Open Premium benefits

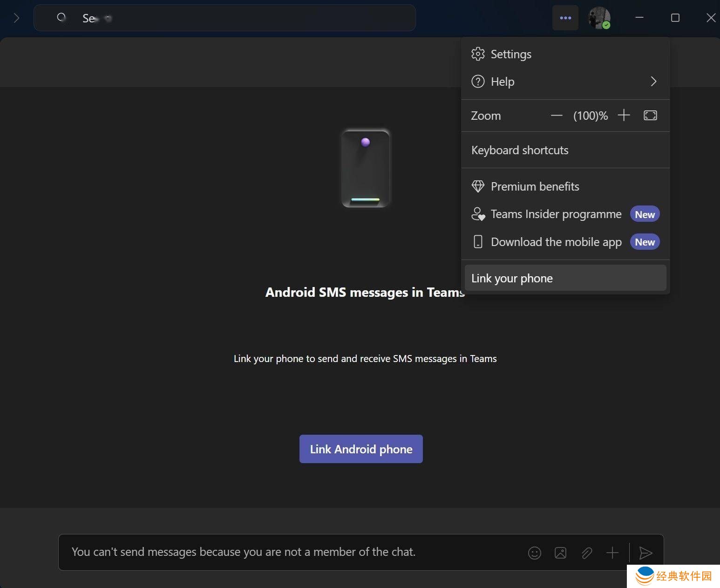click(x=565, y=186)
